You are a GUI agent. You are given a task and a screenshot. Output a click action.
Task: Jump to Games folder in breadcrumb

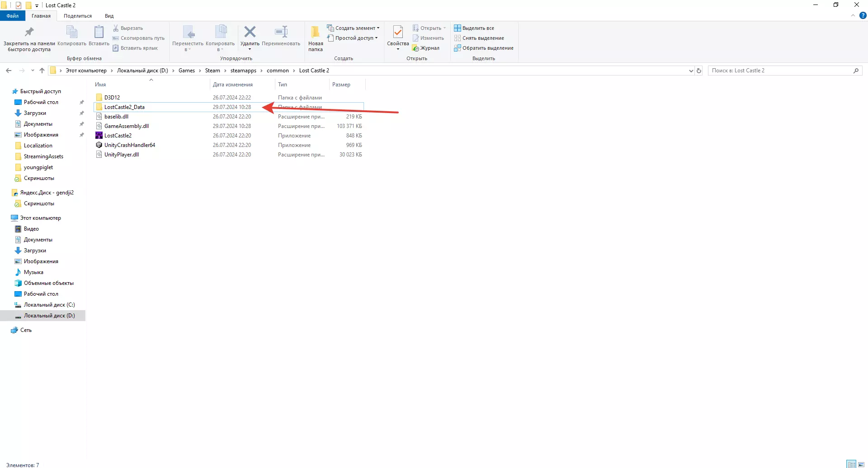coord(187,71)
